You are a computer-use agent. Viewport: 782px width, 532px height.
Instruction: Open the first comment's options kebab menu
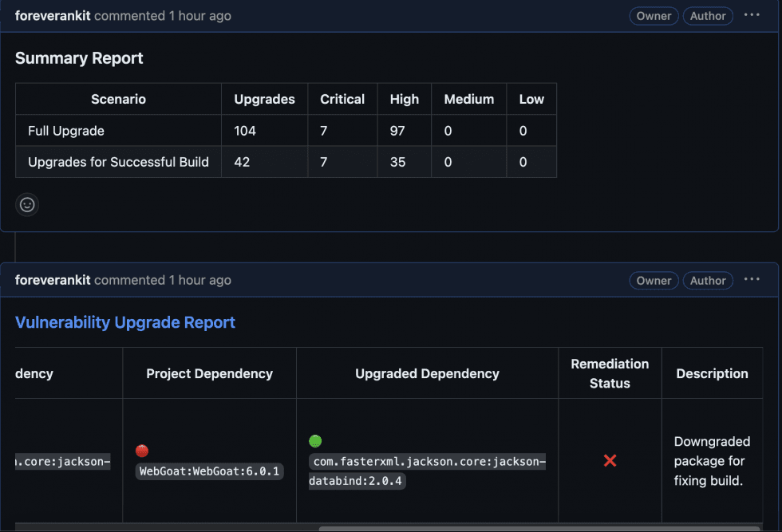751,15
